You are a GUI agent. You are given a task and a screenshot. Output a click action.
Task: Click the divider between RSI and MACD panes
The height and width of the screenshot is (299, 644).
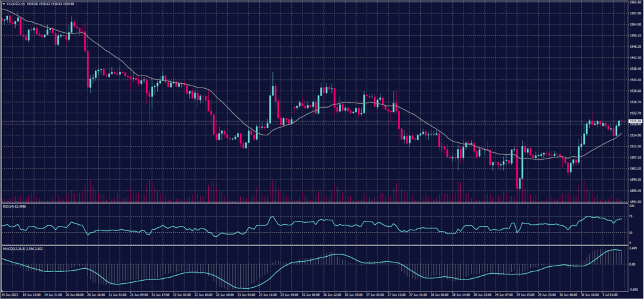[314, 244]
